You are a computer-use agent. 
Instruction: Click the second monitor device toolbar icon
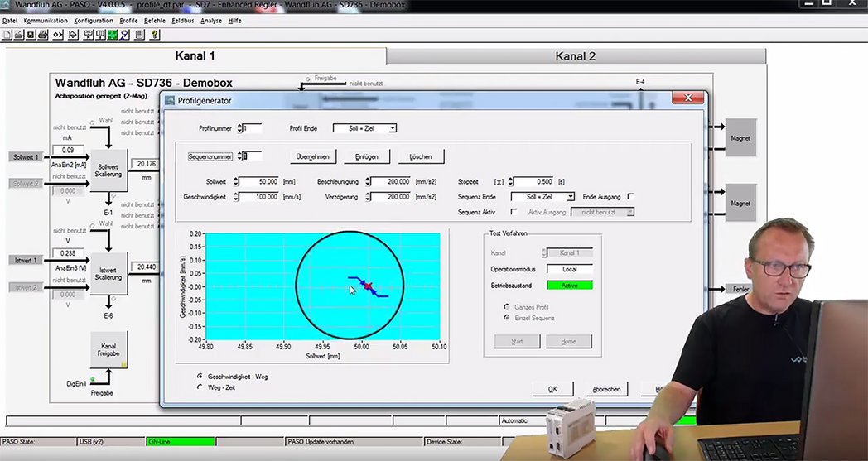101,35
